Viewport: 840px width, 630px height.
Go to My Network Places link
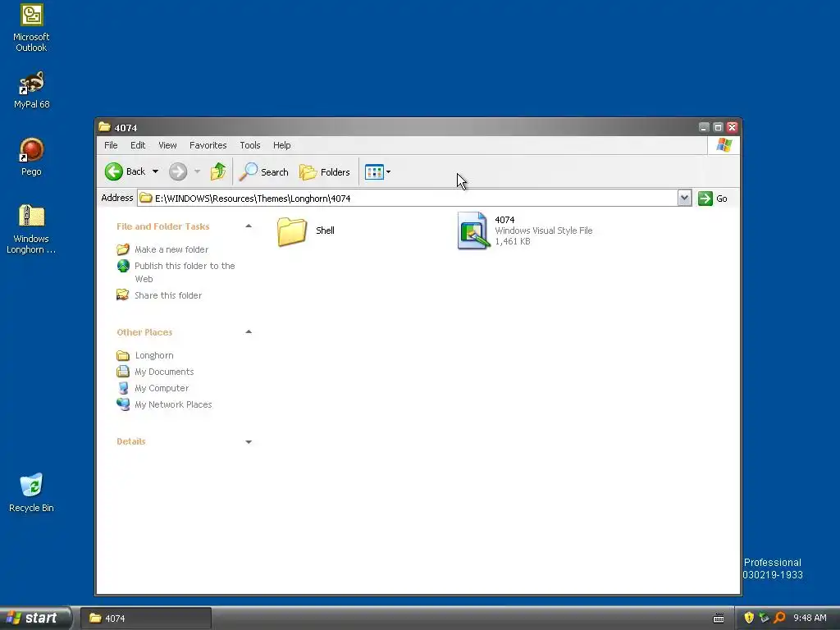tap(164, 404)
